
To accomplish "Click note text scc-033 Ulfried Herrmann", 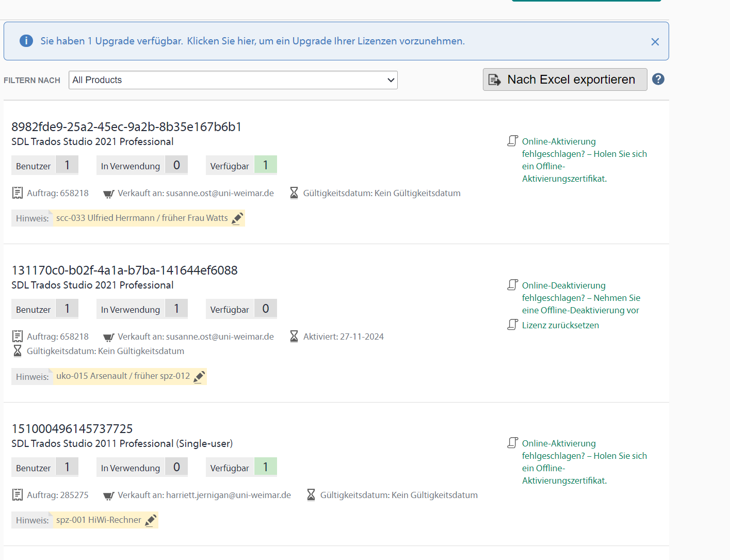I will (x=142, y=218).
